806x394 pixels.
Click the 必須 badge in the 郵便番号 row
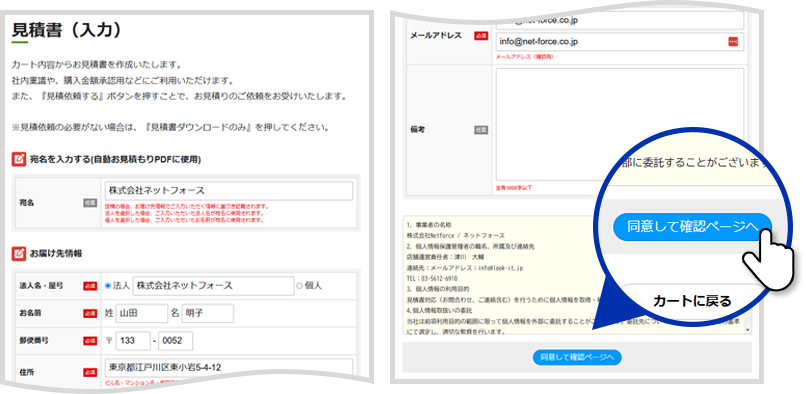click(90, 341)
